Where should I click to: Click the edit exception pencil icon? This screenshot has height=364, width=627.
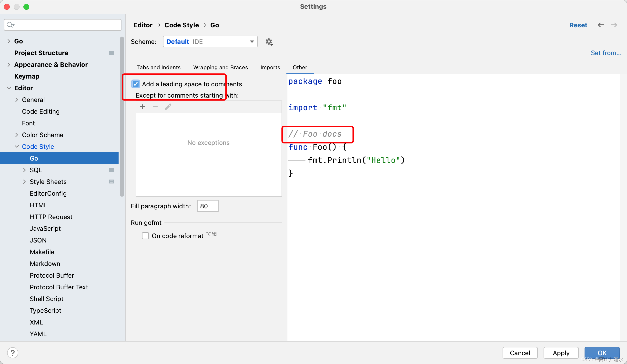pos(168,107)
